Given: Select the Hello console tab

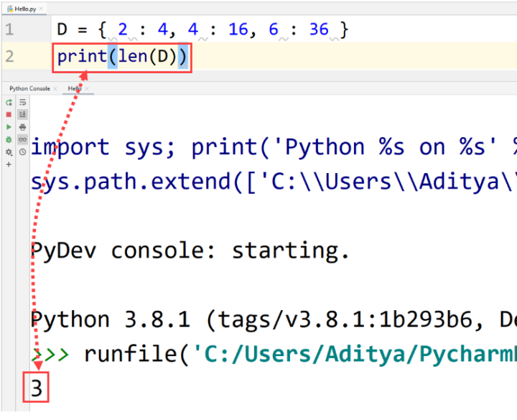Looking at the screenshot, I should [x=73, y=88].
